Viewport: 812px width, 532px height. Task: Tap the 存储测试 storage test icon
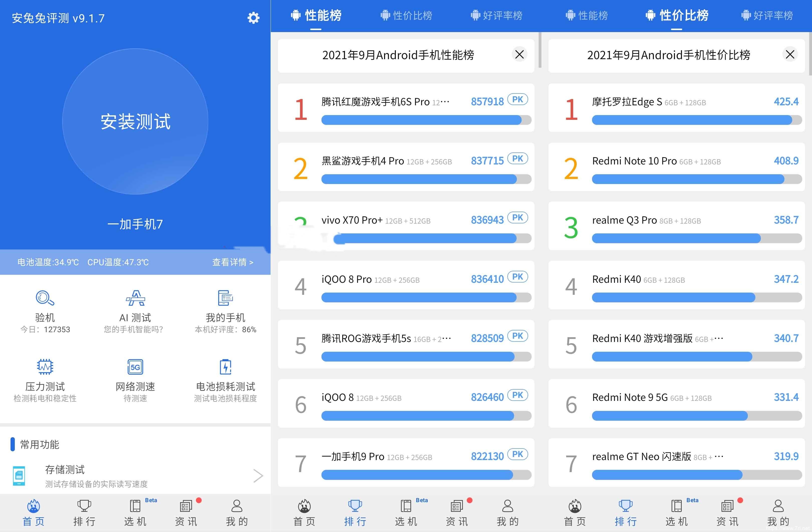[19, 476]
